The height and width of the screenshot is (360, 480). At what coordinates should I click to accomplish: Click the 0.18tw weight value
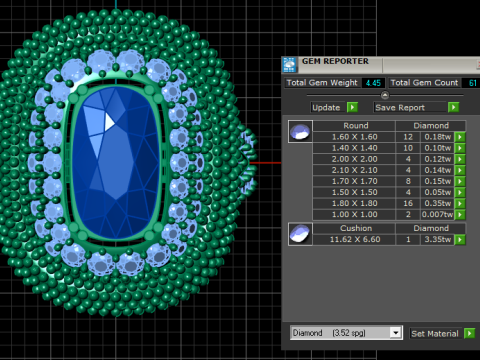point(437,137)
